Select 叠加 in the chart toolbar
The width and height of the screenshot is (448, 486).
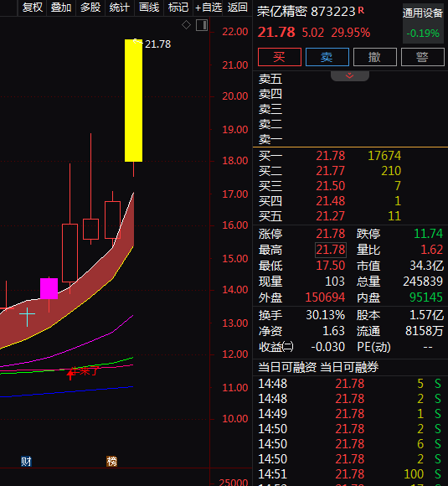[x=61, y=8]
